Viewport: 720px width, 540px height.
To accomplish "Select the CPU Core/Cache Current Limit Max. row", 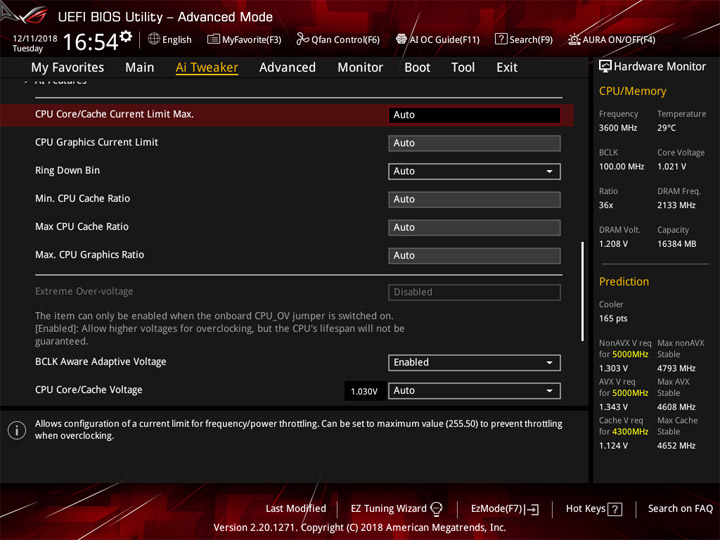I will point(287,115).
